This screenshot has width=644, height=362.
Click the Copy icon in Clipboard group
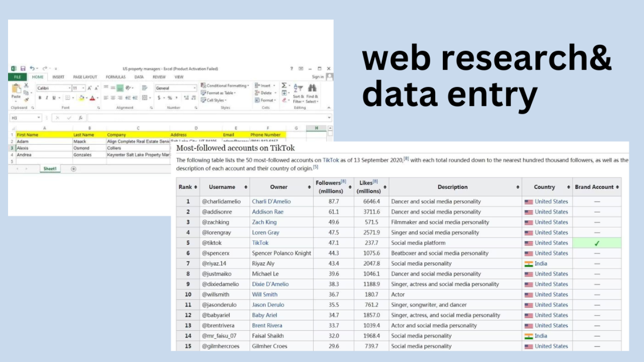point(26,93)
